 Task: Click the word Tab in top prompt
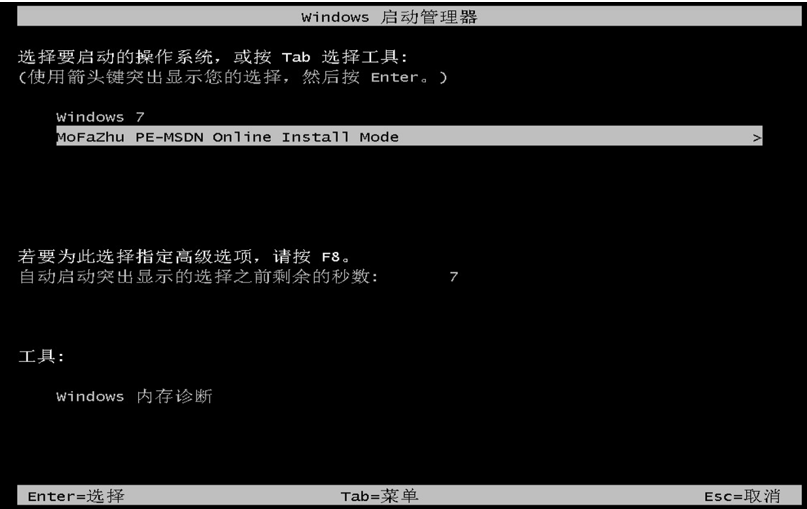pos(296,57)
